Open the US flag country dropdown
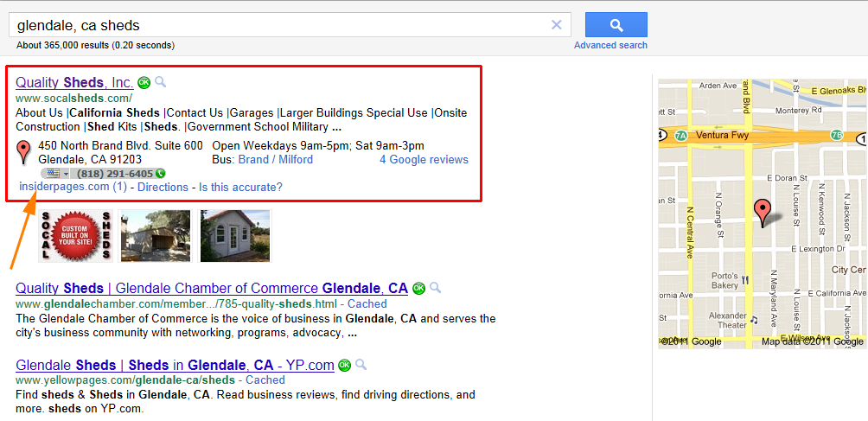This screenshot has width=868, height=421. tap(54, 173)
